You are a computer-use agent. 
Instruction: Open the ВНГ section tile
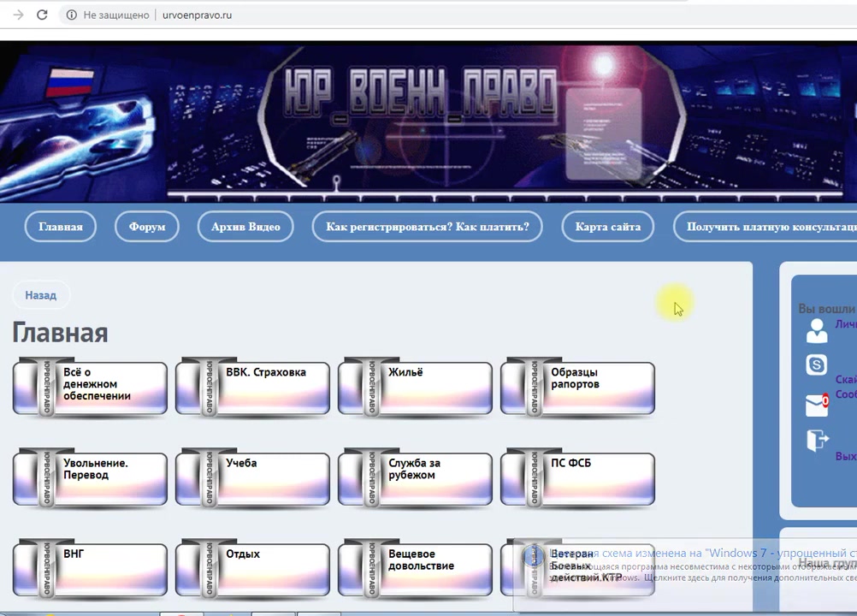(x=90, y=568)
